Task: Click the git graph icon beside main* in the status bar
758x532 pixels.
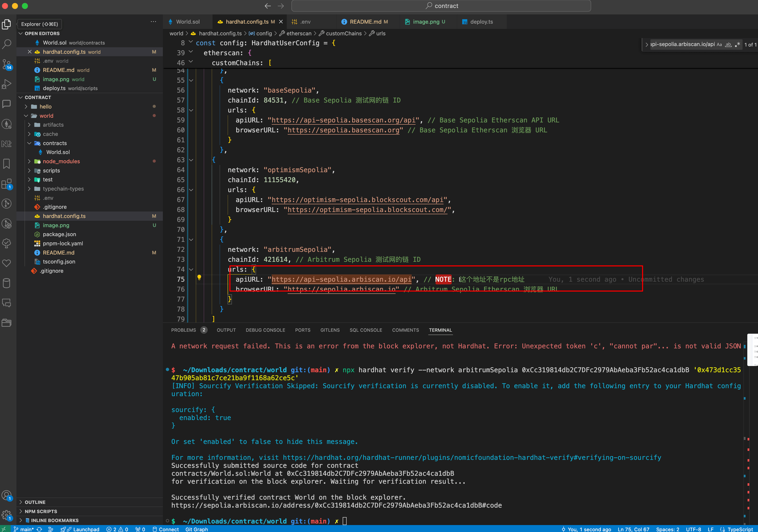Action: click(x=51, y=529)
